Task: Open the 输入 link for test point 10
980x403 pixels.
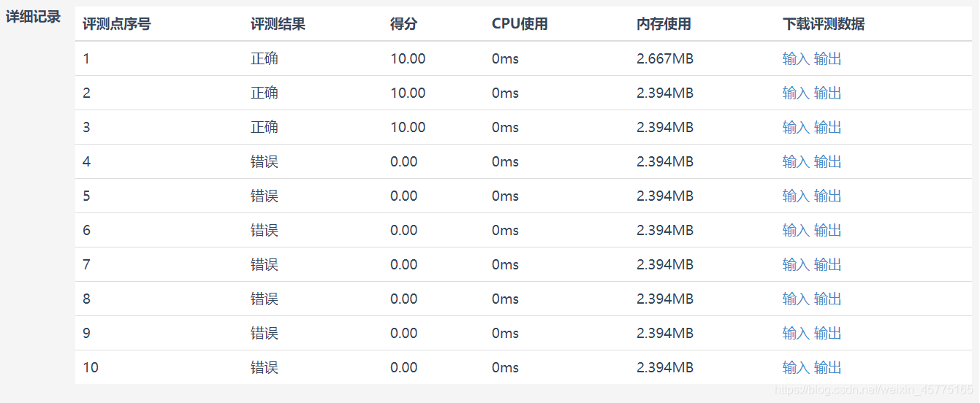Action: pos(796,367)
